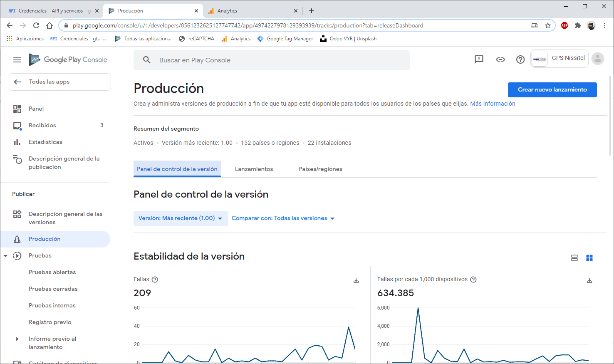Open the help question mark icon

(x=520, y=59)
